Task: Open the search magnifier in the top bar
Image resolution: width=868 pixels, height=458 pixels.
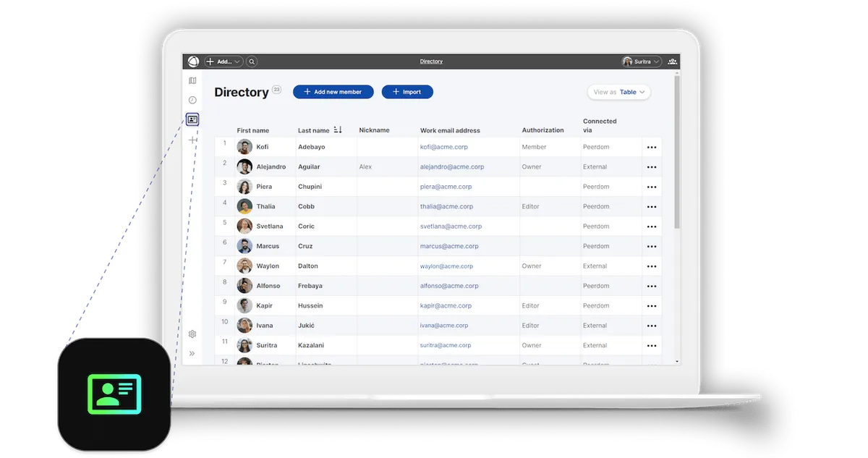Action: 251,62
